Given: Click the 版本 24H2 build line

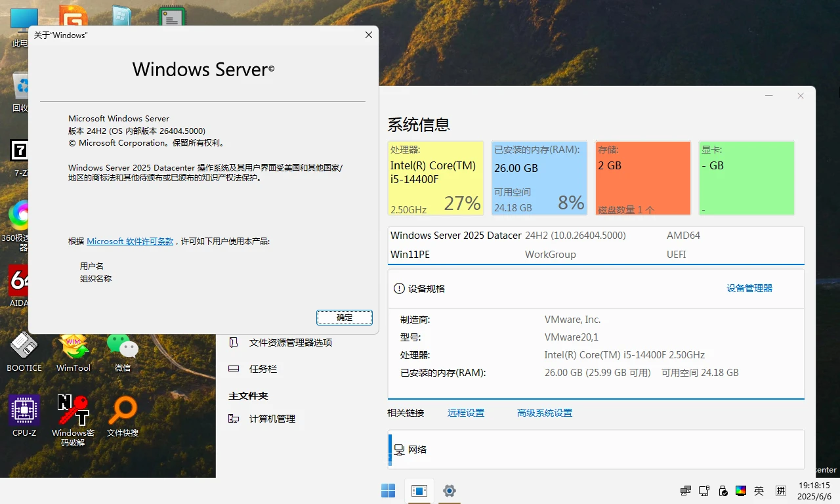Looking at the screenshot, I should [136, 131].
